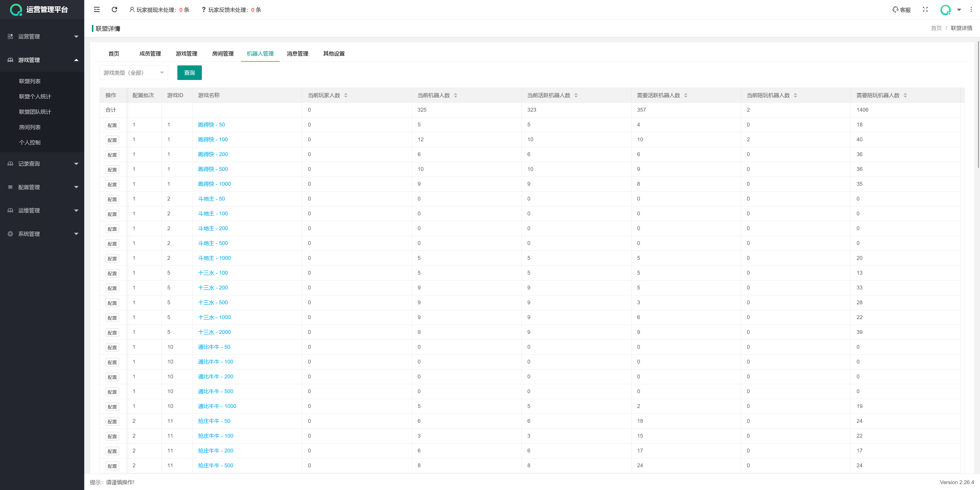Sort by 当前玩家人数 column arrows
This screenshot has width=980, height=490.
pos(346,95)
